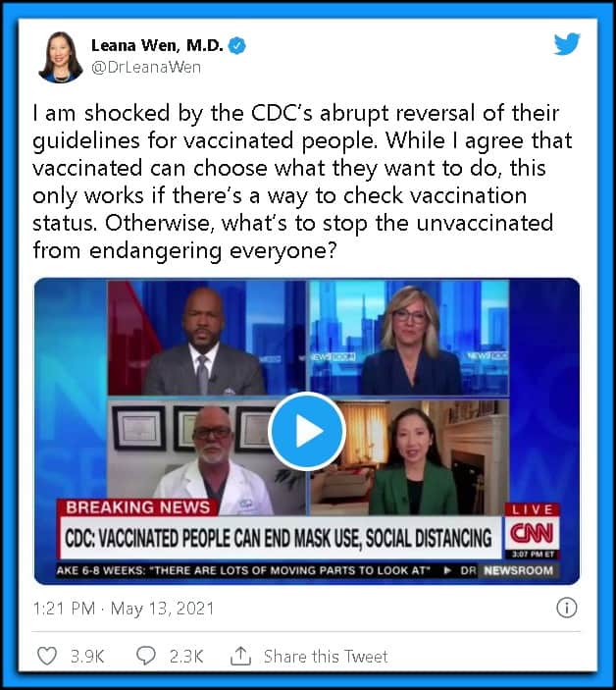Screen dimensions: 616x690
Task: Click the tweet text body
Action: pos(302,182)
